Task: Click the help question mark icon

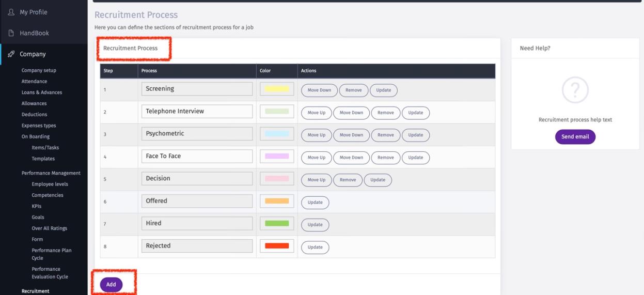Action: 575,90
